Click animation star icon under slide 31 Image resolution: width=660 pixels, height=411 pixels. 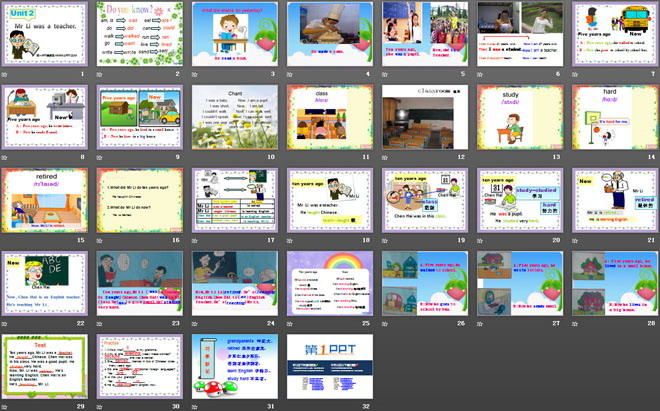coord(195,407)
